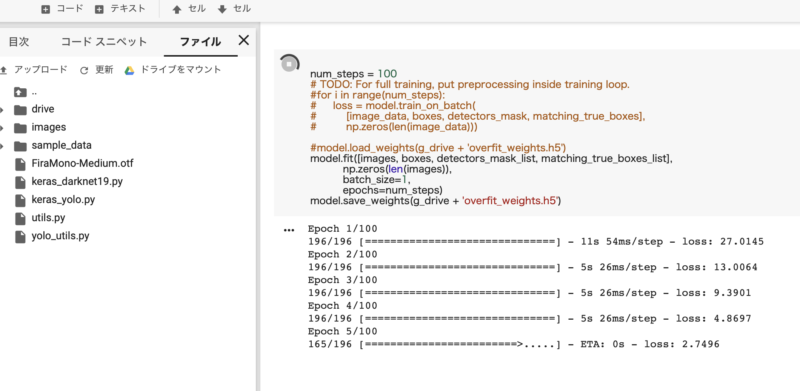800x391 pixels.
Task: Click the keras_yolo.py file icon
Action: (x=20, y=200)
